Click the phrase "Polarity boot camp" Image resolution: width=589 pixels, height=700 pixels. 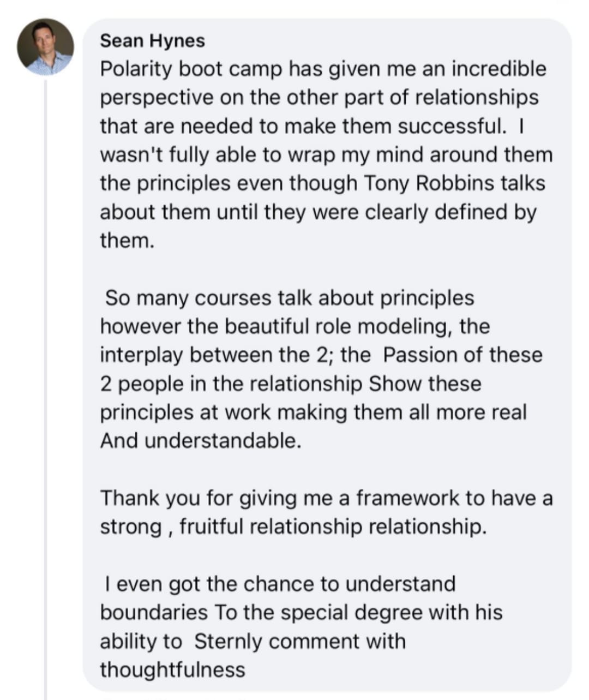[191, 69]
